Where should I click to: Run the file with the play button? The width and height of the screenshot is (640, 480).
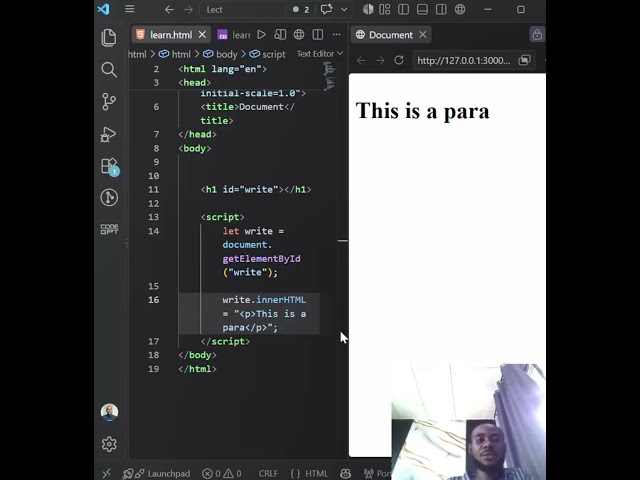pos(262,35)
